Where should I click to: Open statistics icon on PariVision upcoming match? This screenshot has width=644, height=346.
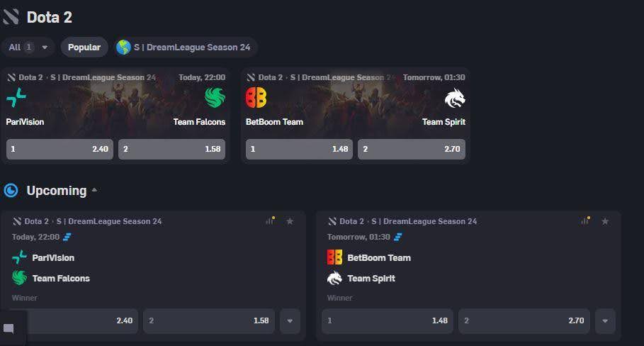tap(270, 221)
